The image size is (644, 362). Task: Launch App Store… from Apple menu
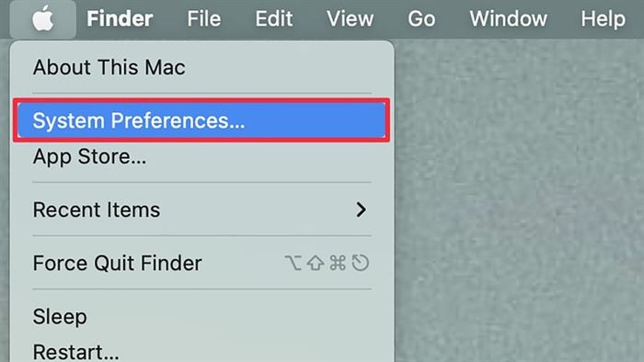[89, 156]
